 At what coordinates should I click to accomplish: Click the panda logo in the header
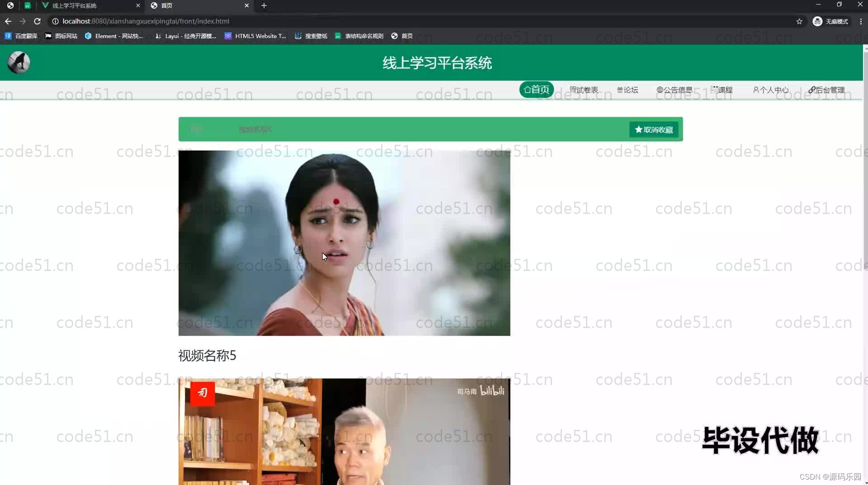click(18, 62)
